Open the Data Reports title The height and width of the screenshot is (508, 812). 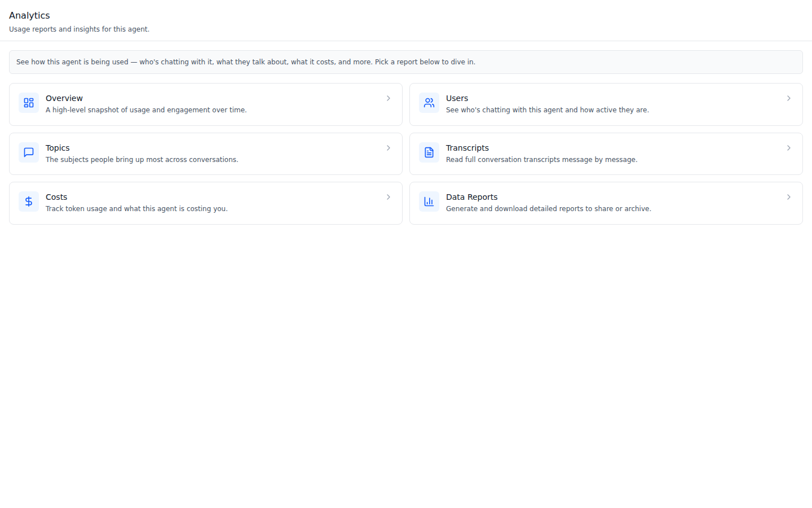pos(472,197)
